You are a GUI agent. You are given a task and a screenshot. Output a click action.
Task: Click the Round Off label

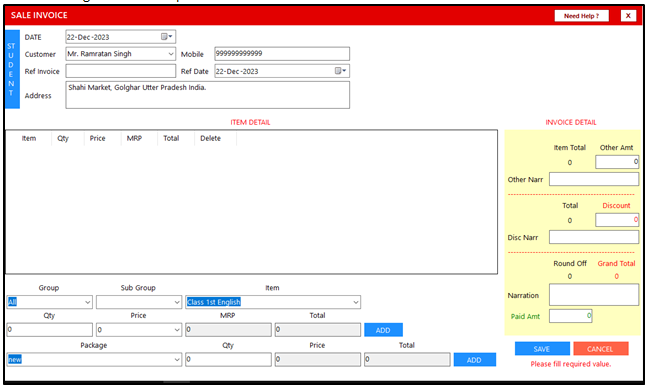point(570,264)
